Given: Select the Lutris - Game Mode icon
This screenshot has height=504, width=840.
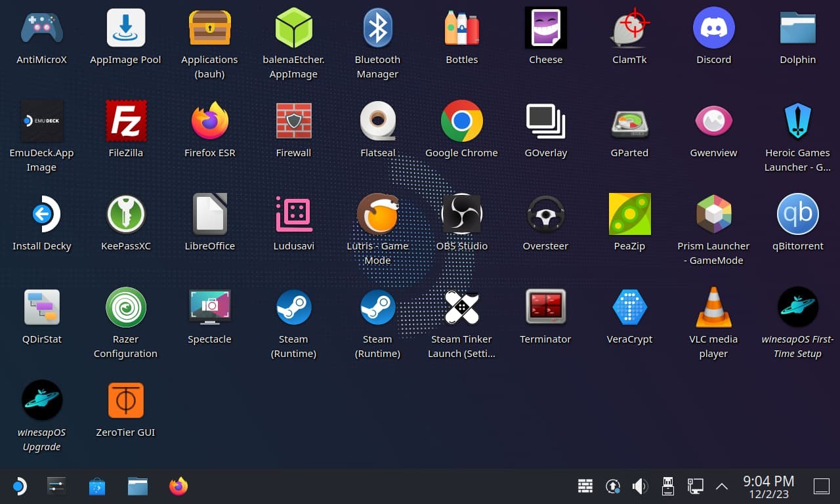Looking at the screenshot, I should [x=377, y=215].
